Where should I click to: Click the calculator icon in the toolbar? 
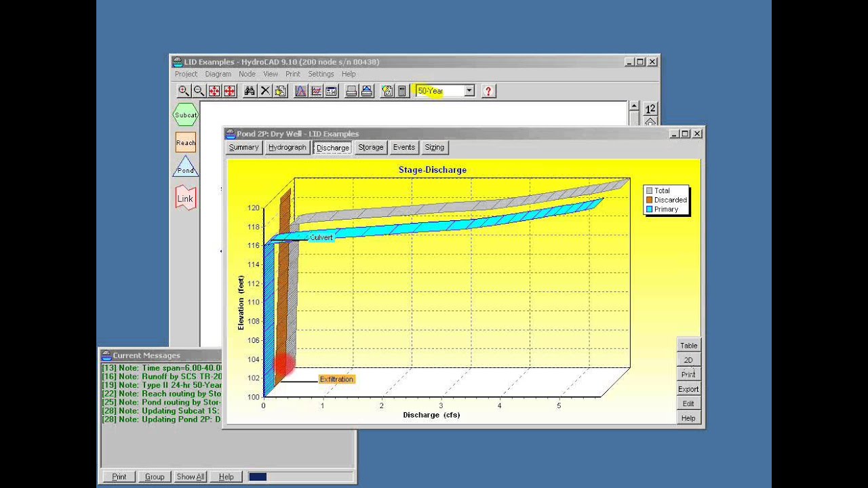click(402, 91)
